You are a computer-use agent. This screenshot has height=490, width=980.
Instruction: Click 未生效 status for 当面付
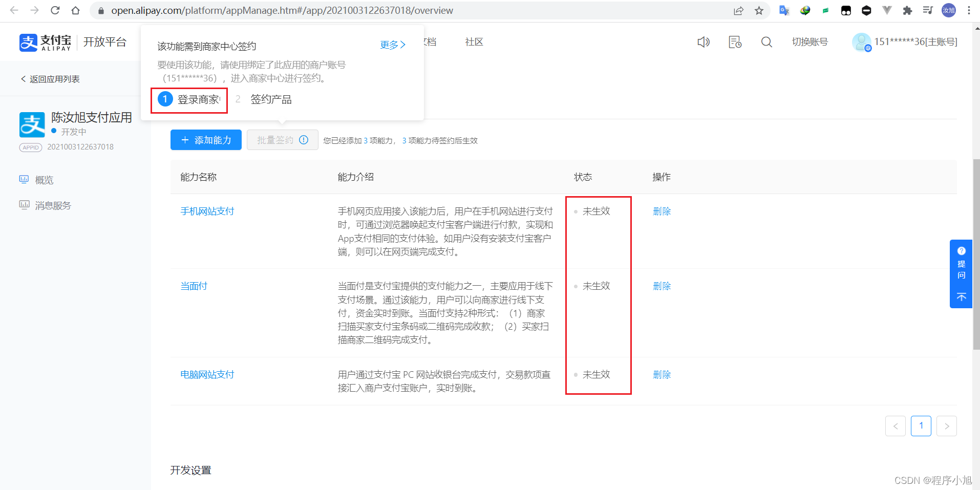point(596,286)
